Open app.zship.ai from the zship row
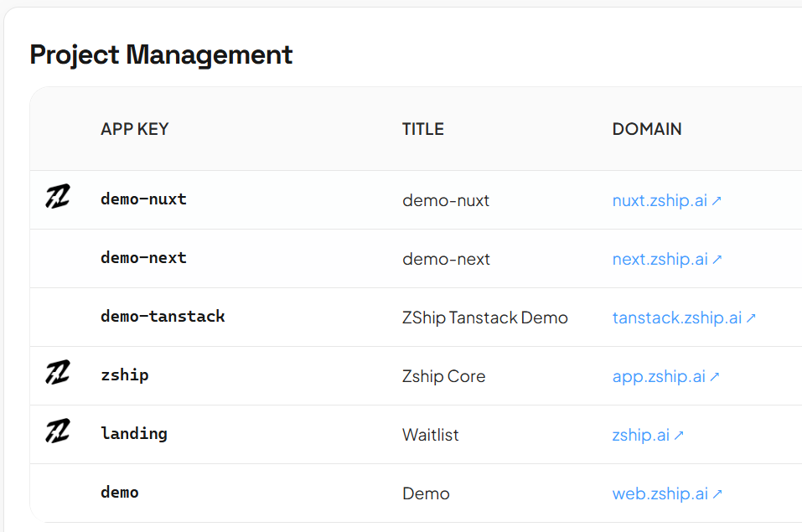This screenshot has width=802, height=532. tap(657, 376)
